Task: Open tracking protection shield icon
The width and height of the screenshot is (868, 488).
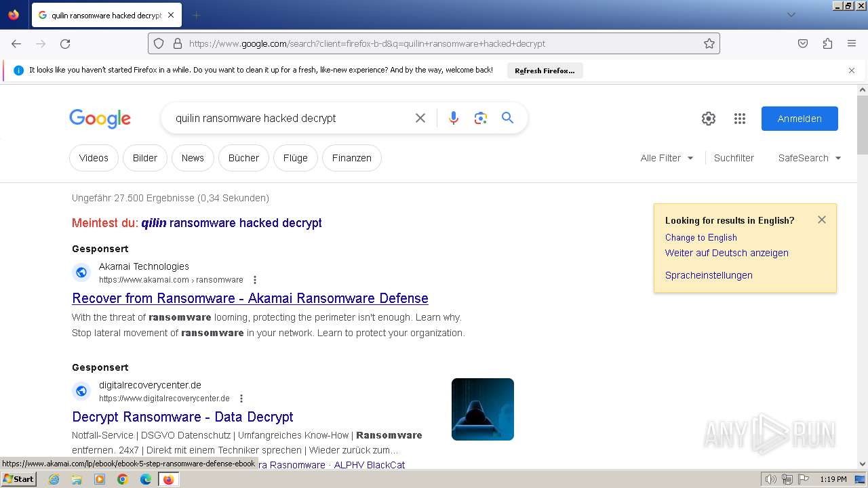Action: coord(159,43)
